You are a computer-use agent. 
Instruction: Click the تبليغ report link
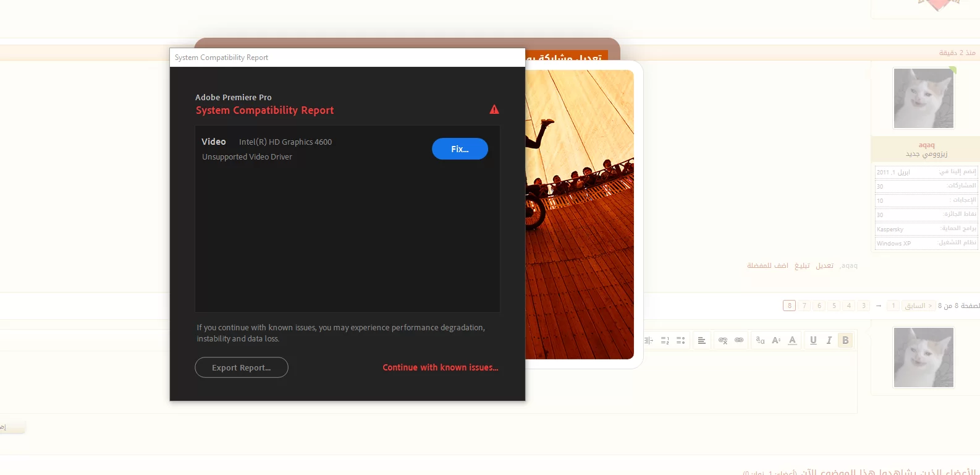[802, 265]
